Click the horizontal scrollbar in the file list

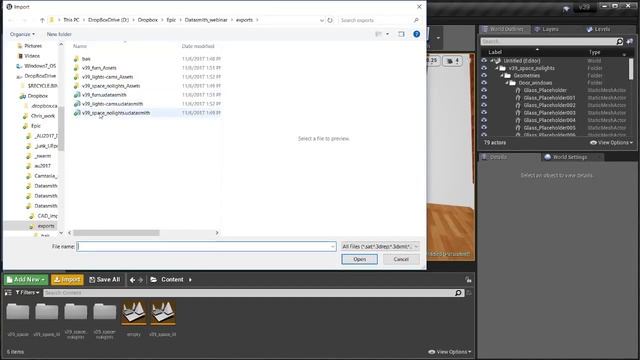(116, 233)
